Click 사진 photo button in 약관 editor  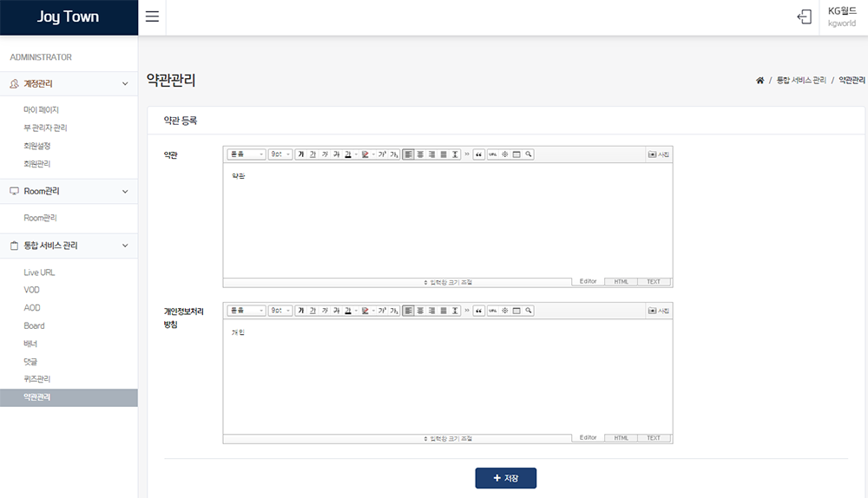click(x=658, y=154)
